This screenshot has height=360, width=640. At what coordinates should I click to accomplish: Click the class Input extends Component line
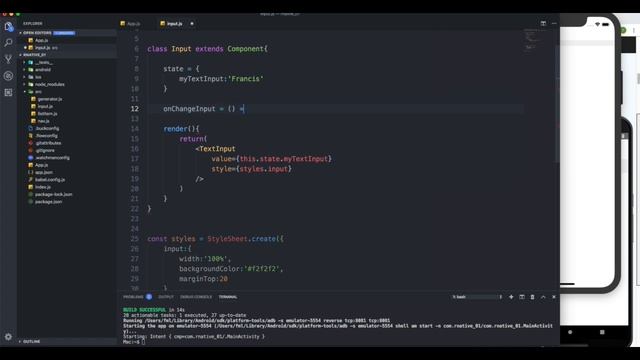(207, 49)
